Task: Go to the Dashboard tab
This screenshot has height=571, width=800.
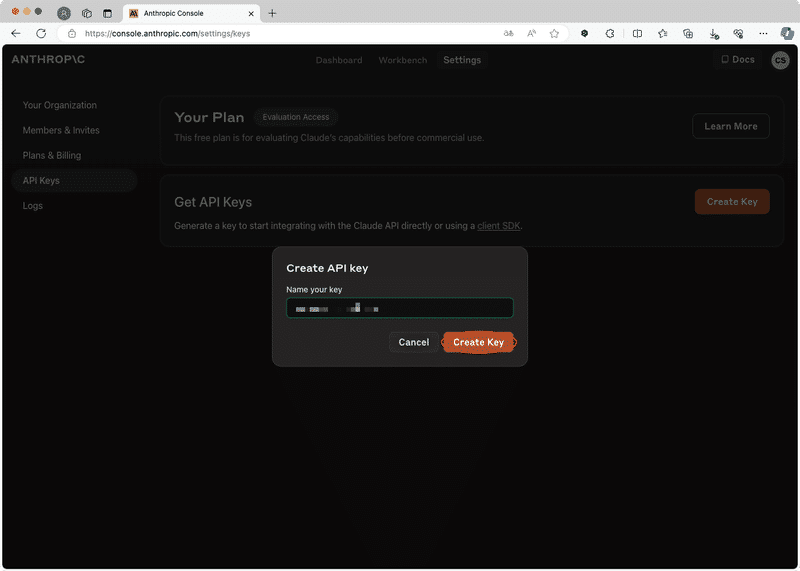Action: tap(339, 60)
